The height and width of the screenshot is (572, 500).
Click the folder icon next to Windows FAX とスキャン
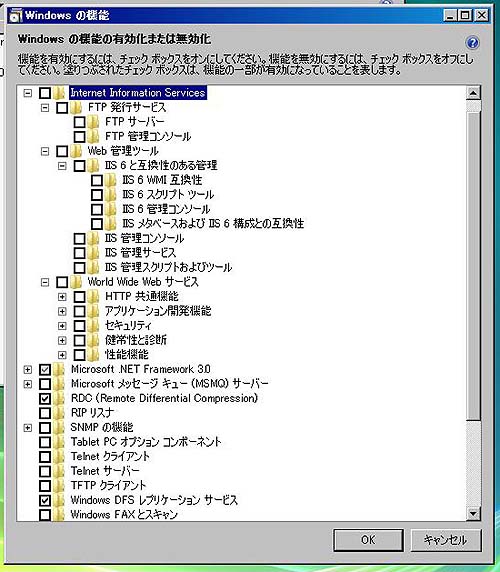point(59,514)
